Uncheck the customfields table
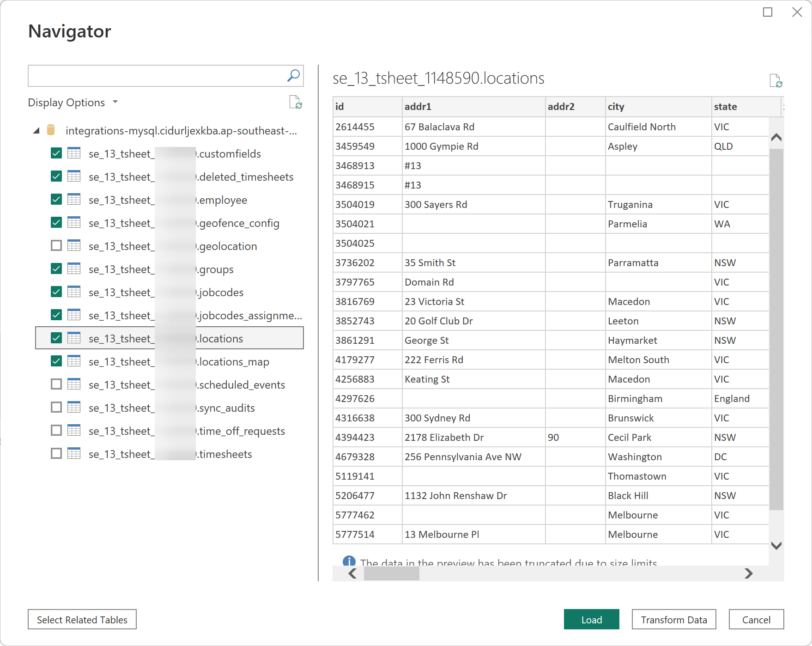 click(x=56, y=153)
